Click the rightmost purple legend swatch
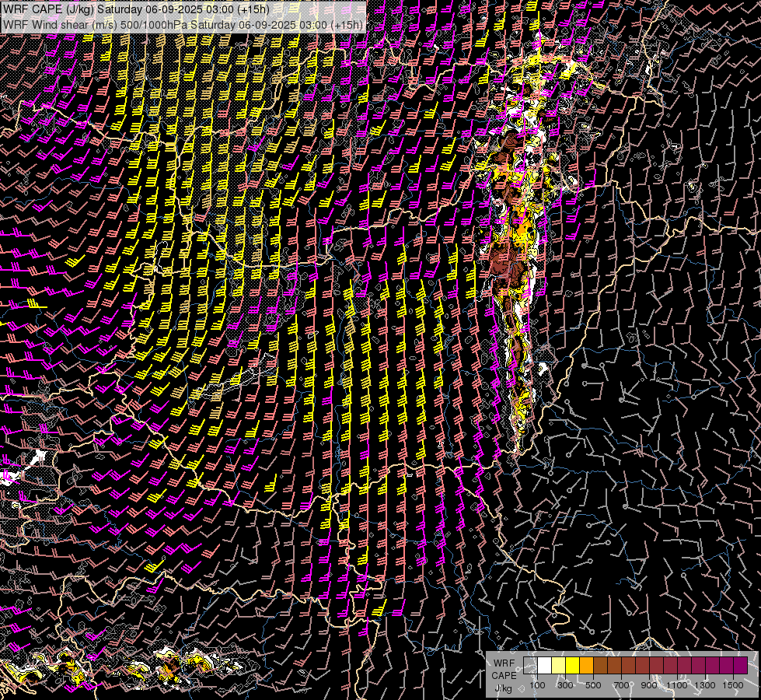 (x=741, y=666)
